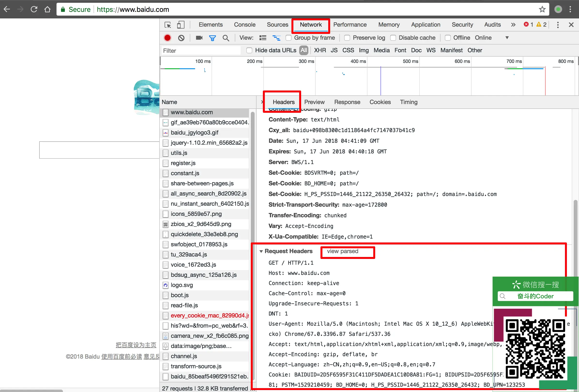Toggle the capture screenshots camera icon
The width and height of the screenshot is (579, 392).
pyautogui.click(x=199, y=38)
